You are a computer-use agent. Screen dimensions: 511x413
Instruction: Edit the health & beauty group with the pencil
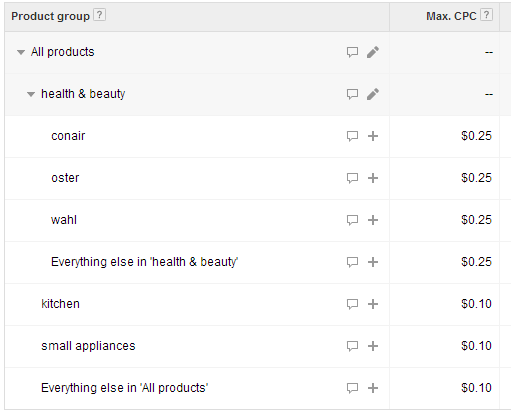tap(373, 94)
